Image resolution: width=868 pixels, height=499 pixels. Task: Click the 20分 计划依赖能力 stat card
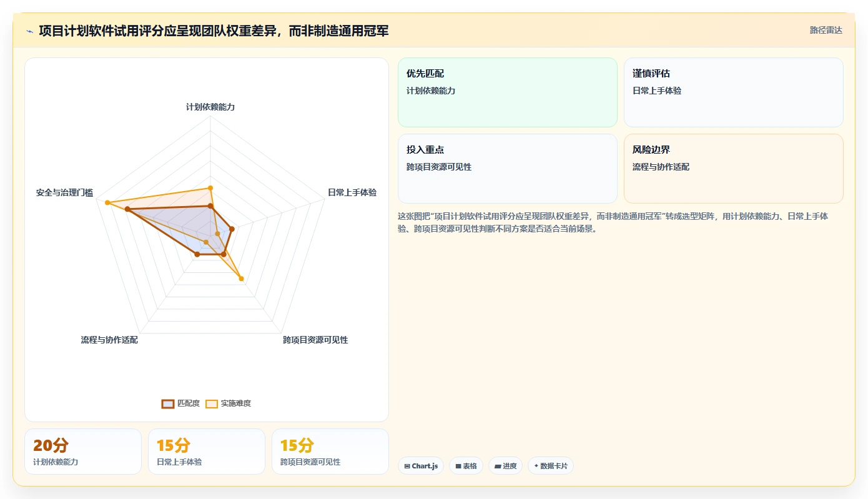83,452
